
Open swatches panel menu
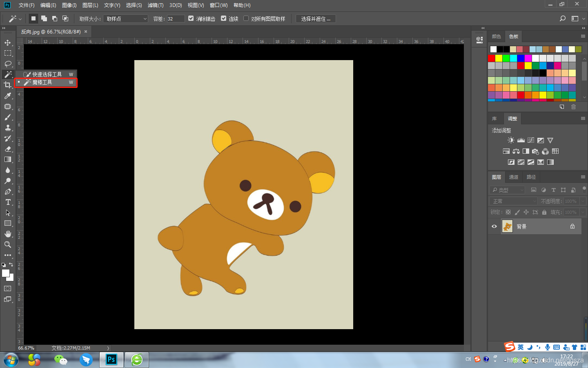click(x=583, y=36)
